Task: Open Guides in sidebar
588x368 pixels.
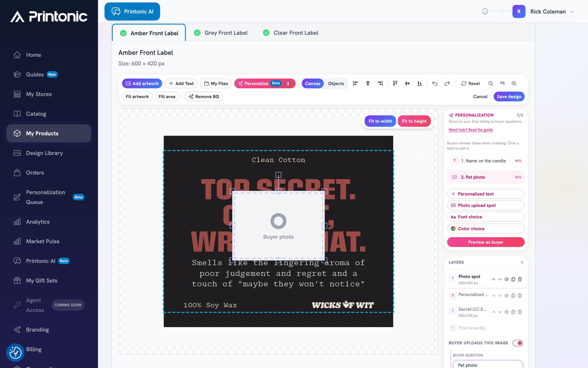Action: tap(49, 74)
